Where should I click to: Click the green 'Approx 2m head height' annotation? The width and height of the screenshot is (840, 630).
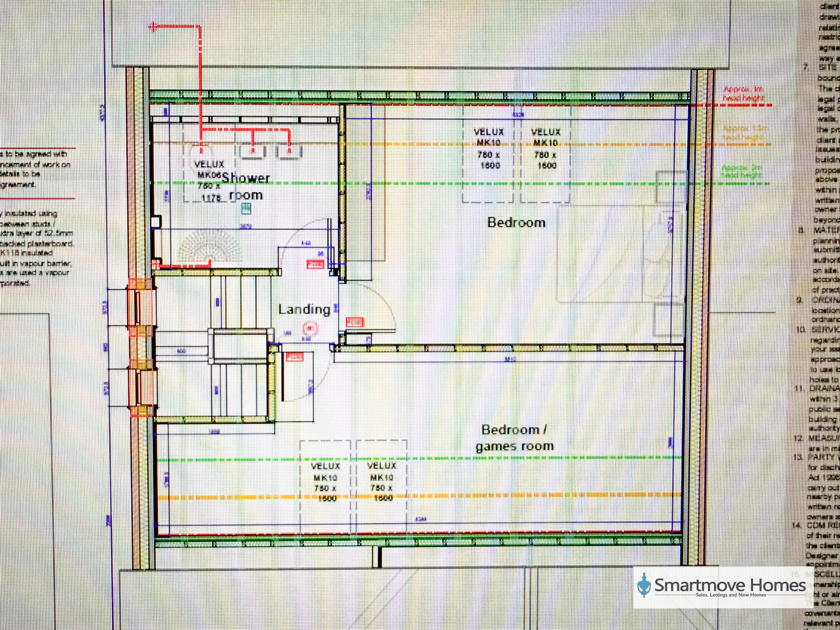click(x=741, y=171)
